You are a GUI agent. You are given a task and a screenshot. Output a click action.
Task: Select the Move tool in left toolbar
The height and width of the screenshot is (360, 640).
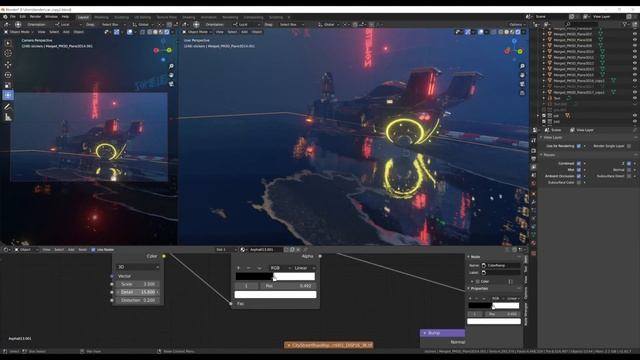(8, 64)
